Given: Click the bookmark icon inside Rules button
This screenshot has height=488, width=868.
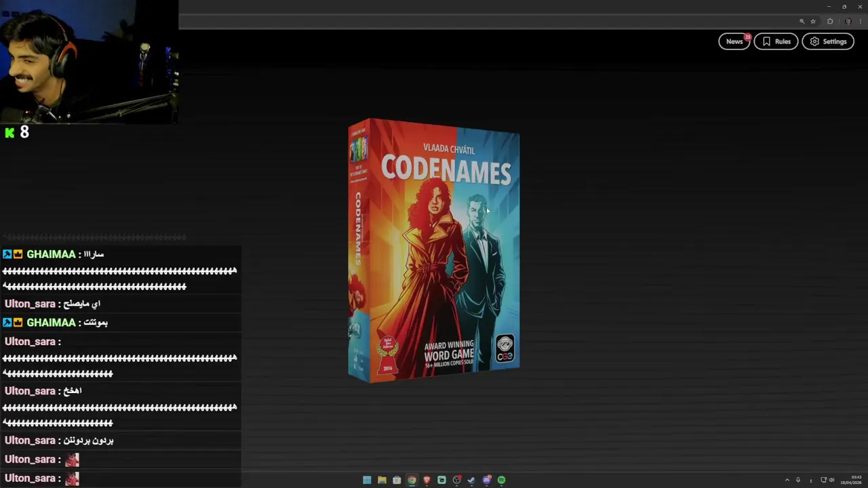Looking at the screenshot, I should [x=766, y=41].
